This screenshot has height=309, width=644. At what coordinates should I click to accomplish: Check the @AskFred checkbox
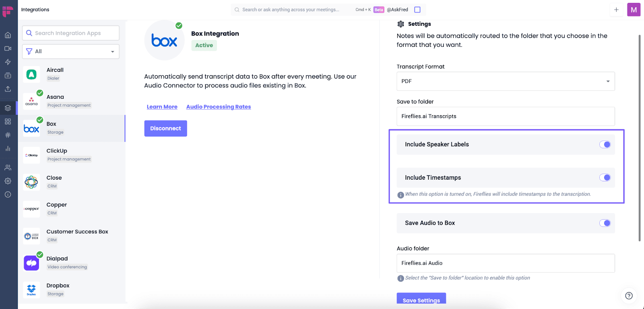coord(417,10)
